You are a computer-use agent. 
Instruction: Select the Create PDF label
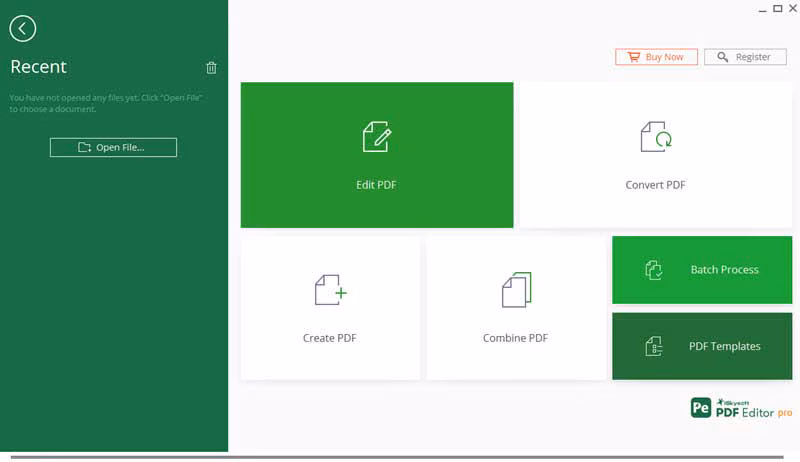click(330, 338)
